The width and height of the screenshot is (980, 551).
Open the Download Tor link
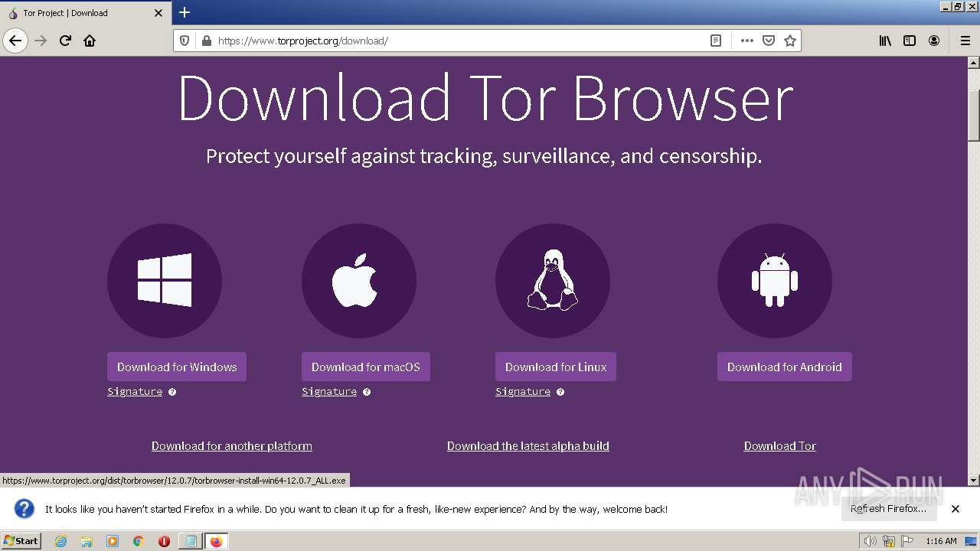pos(780,445)
